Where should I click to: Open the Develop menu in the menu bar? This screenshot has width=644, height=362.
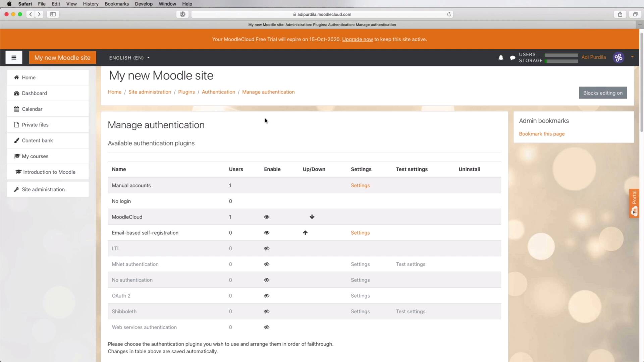144,4
